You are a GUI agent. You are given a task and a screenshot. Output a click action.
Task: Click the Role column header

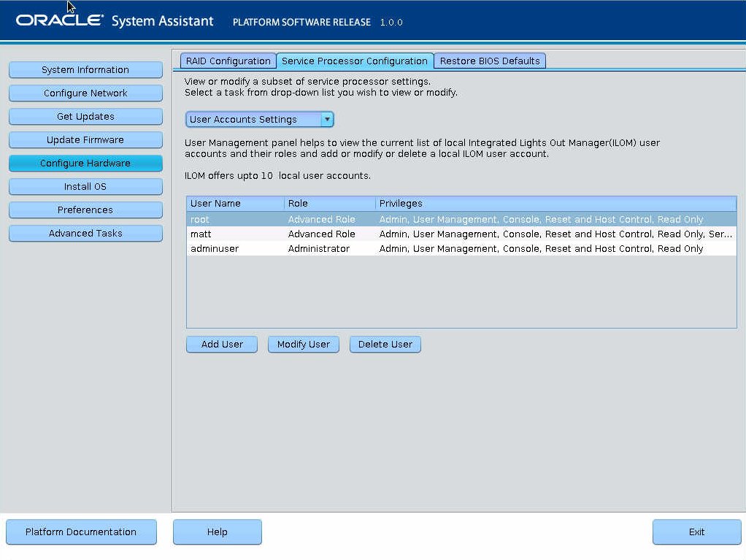330,203
